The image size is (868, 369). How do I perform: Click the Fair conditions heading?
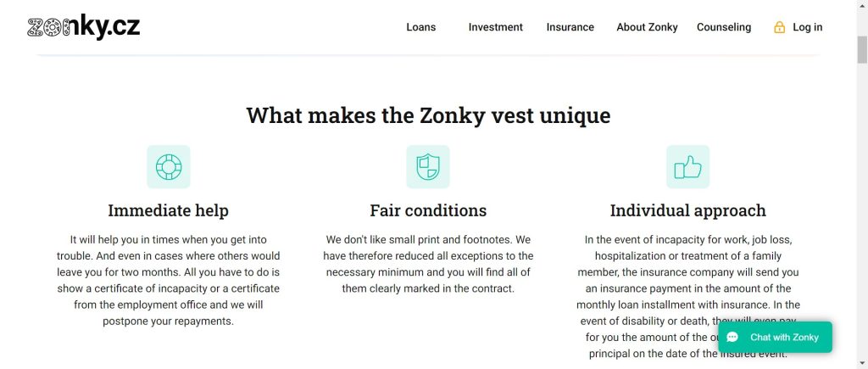pos(428,210)
